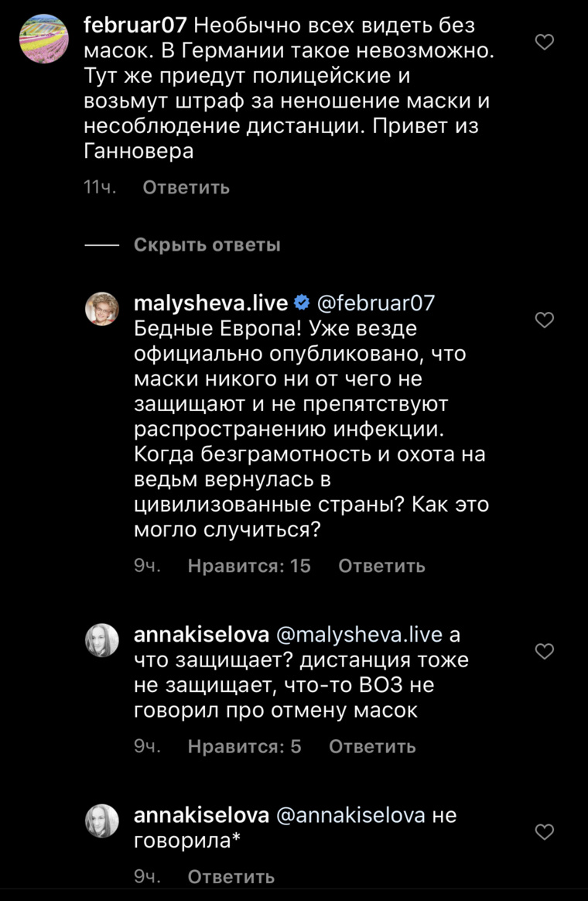Tap annakiselova's avatar on first reply
This screenshot has width=588, height=901.
[x=101, y=641]
